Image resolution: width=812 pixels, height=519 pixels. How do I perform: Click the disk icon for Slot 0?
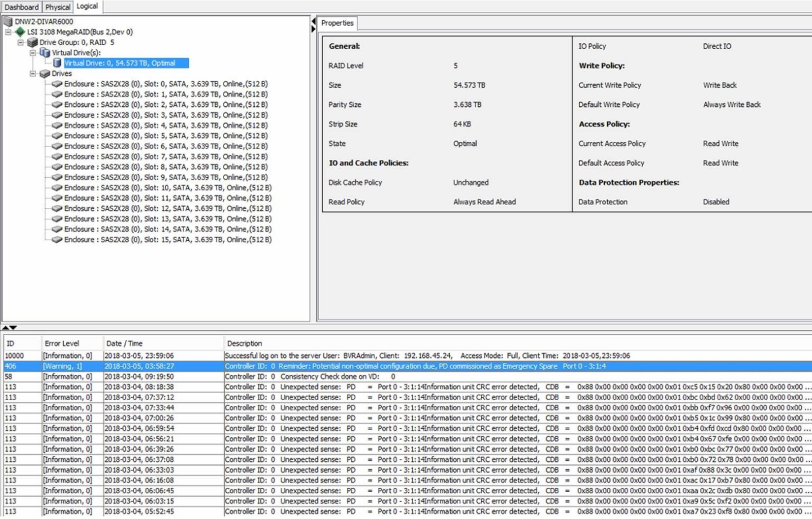pos(57,84)
